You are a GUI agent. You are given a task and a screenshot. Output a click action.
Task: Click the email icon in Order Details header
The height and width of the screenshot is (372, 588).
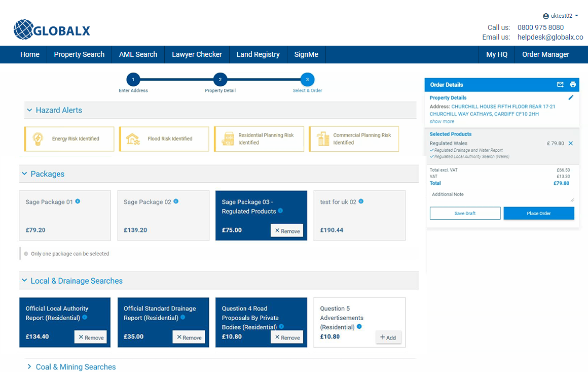[x=560, y=85]
